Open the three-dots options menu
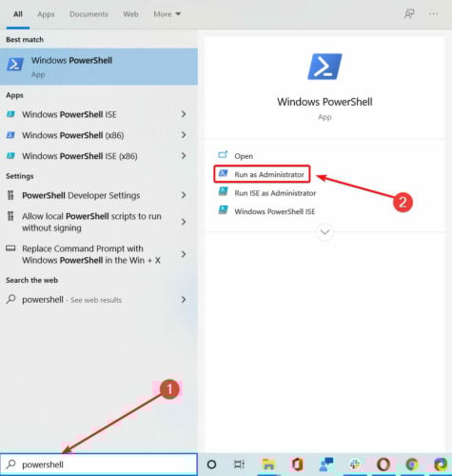Viewport: 452px width, 476px height. pos(433,14)
